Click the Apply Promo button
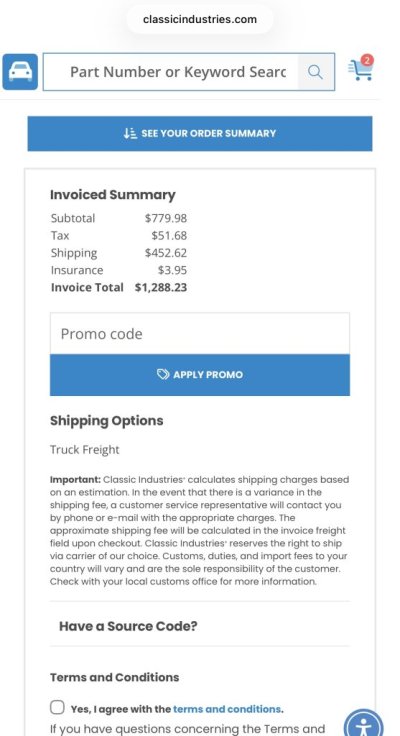 [200, 375]
